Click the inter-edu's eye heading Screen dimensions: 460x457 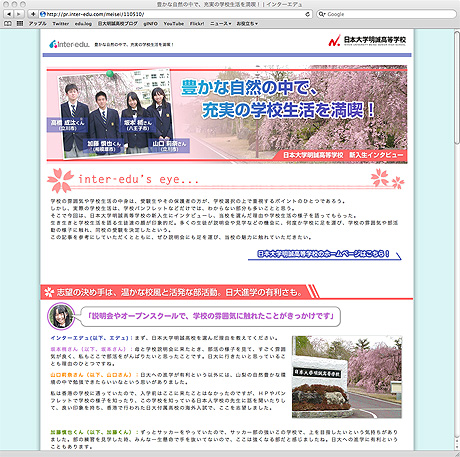coord(139,179)
